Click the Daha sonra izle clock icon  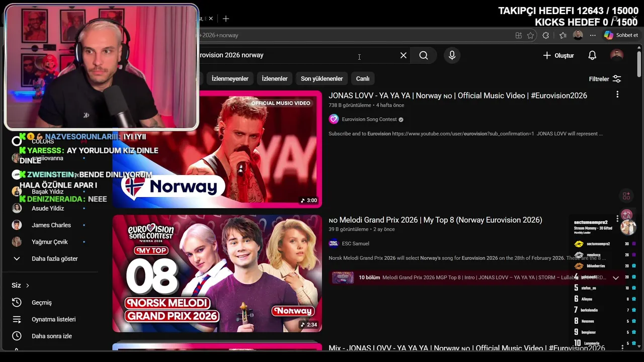point(17,336)
